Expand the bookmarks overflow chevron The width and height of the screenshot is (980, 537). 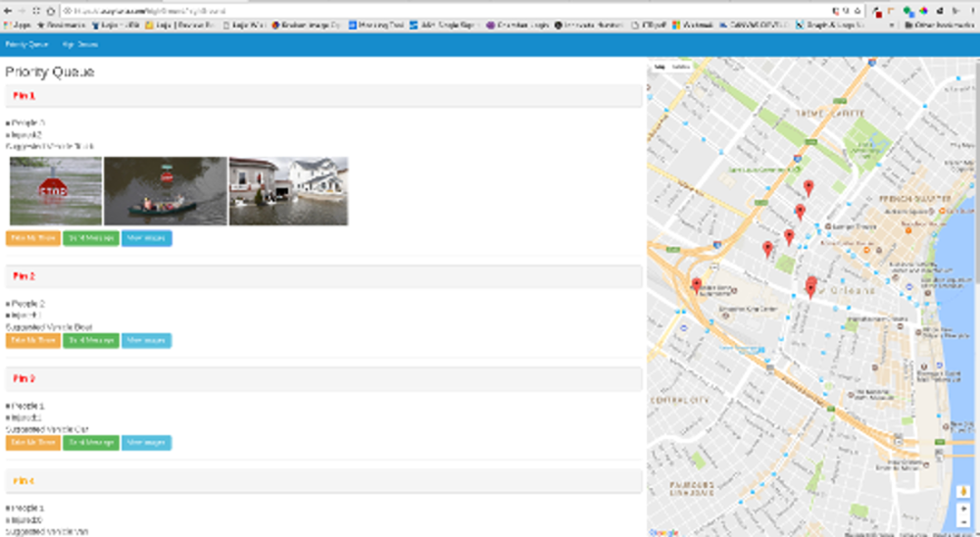tap(892, 25)
